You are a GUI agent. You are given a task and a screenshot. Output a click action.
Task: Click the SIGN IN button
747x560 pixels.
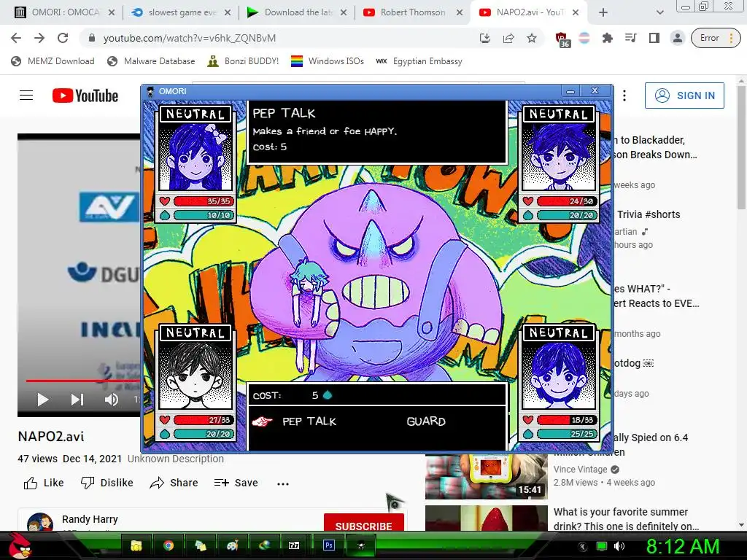pos(684,96)
